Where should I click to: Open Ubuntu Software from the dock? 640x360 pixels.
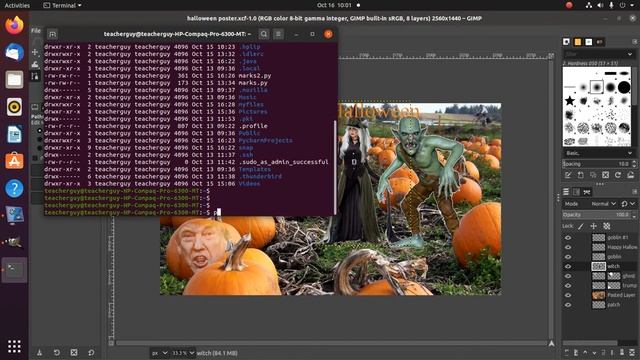(14, 161)
